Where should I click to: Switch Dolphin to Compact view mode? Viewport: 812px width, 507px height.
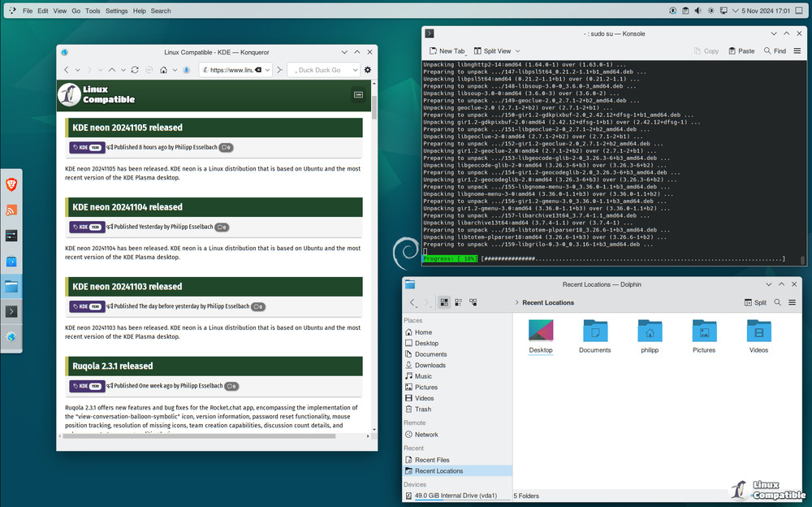[459, 302]
